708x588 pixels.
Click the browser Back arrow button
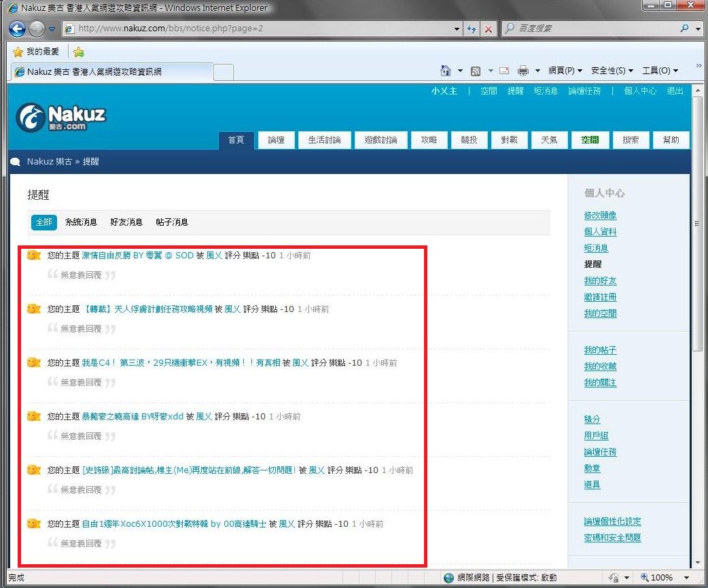click(17, 29)
